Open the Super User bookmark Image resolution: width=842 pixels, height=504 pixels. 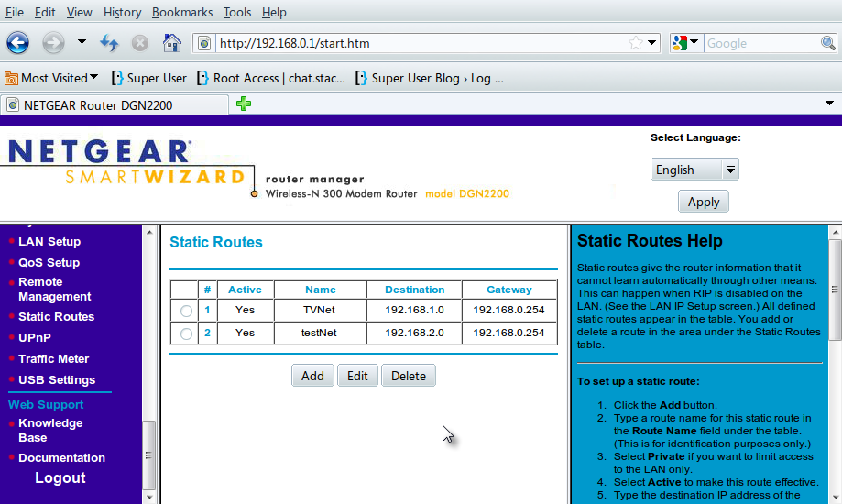click(x=149, y=79)
